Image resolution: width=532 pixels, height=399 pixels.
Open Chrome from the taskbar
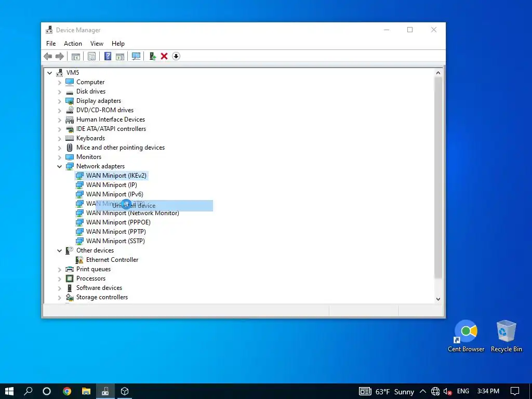coord(67,391)
